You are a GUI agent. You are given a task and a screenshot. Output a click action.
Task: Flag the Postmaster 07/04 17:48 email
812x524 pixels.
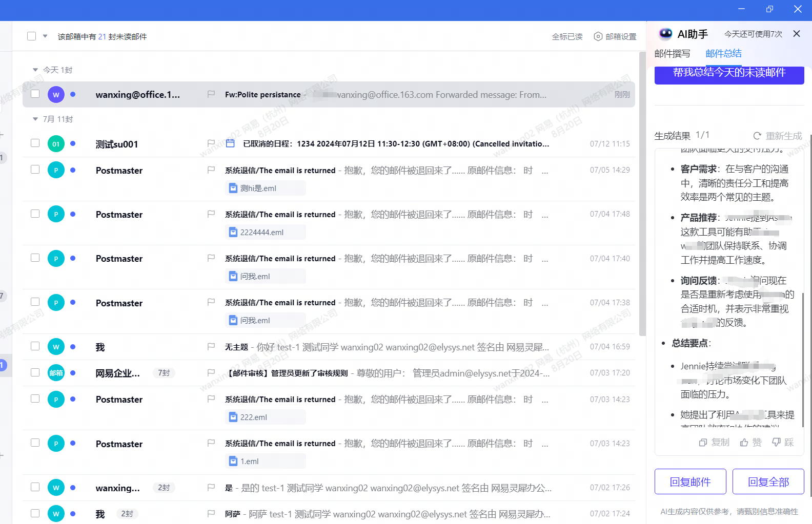[x=211, y=214]
